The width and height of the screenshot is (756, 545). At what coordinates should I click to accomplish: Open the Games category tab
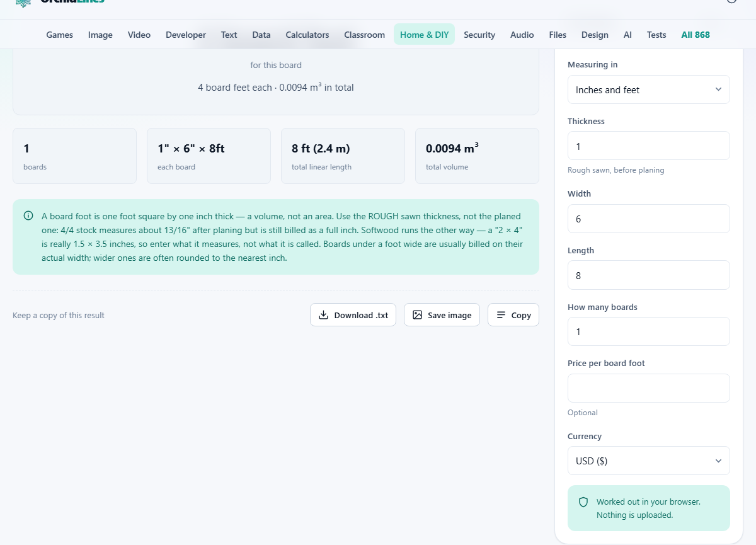(x=60, y=35)
